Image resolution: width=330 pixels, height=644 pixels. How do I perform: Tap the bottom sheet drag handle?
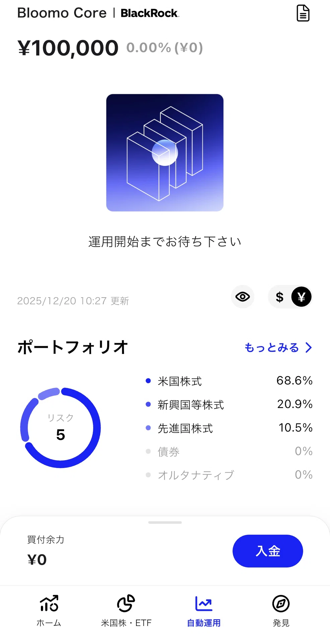click(x=165, y=523)
